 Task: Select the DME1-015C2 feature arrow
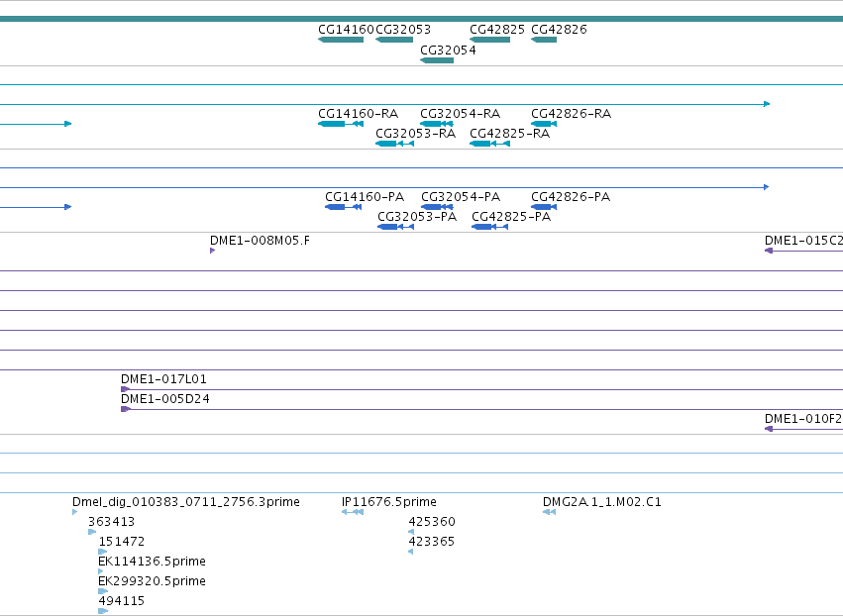tap(769, 251)
